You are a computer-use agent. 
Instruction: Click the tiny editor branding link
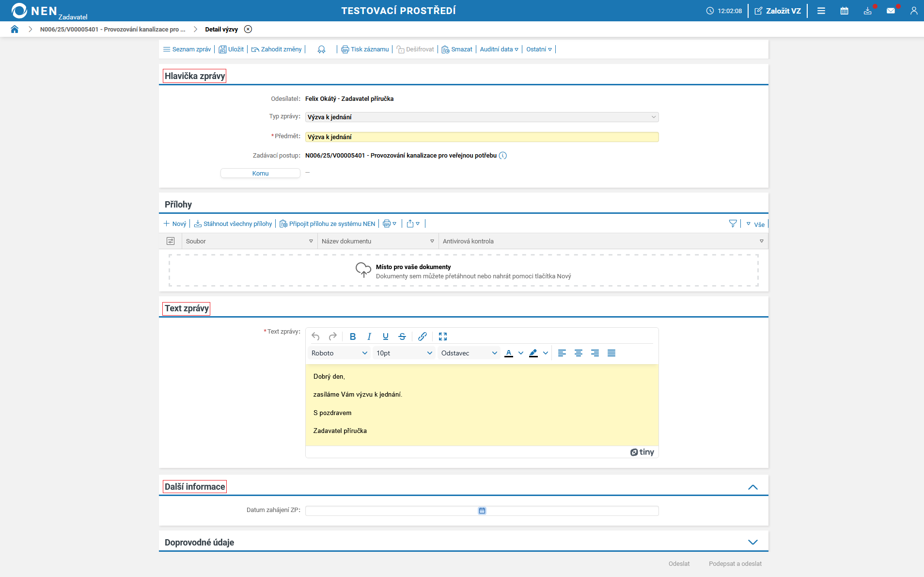pyautogui.click(x=642, y=452)
